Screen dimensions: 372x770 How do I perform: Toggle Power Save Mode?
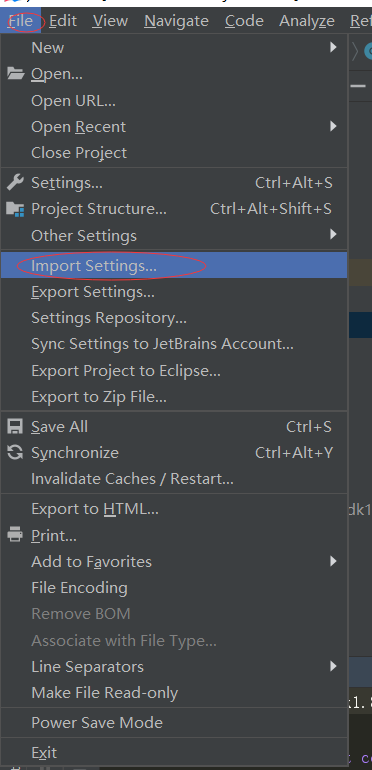174,722
